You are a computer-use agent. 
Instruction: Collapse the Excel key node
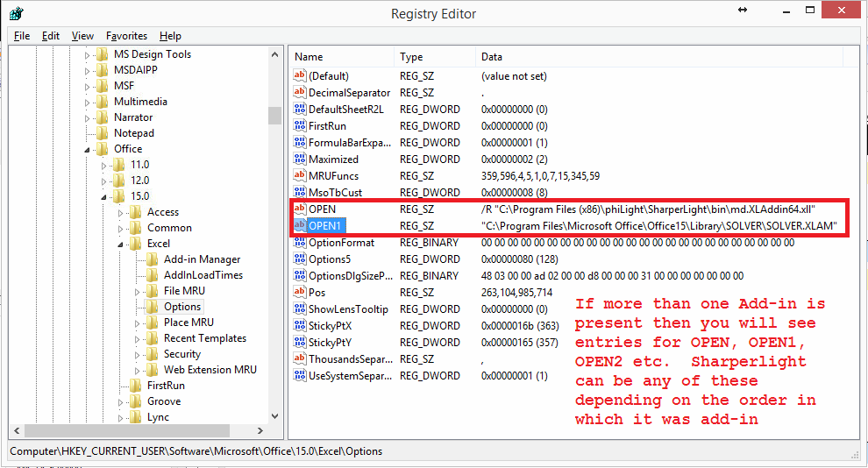click(120, 245)
